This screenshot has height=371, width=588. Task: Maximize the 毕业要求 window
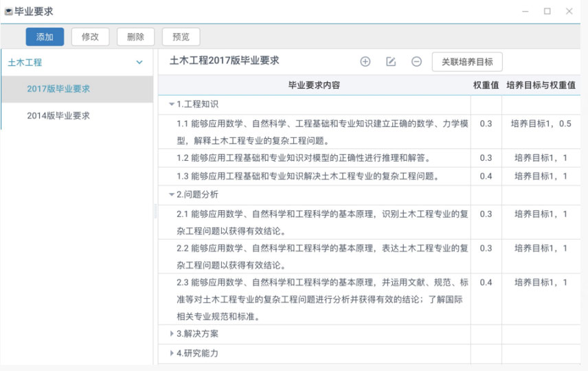547,12
